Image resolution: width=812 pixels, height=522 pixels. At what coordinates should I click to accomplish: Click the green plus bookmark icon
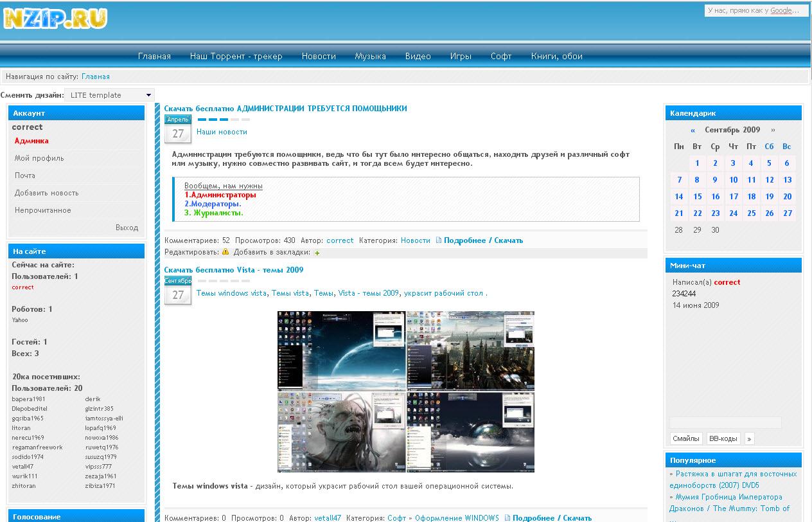coord(317,253)
